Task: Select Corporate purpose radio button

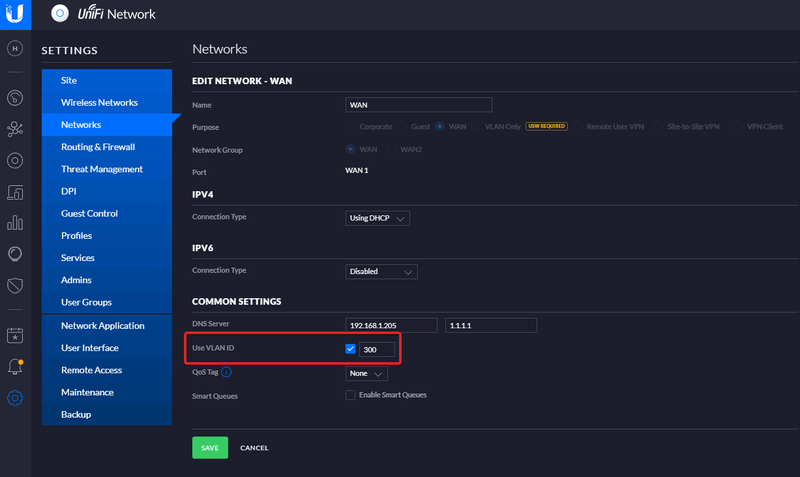Action: click(350, 126)
